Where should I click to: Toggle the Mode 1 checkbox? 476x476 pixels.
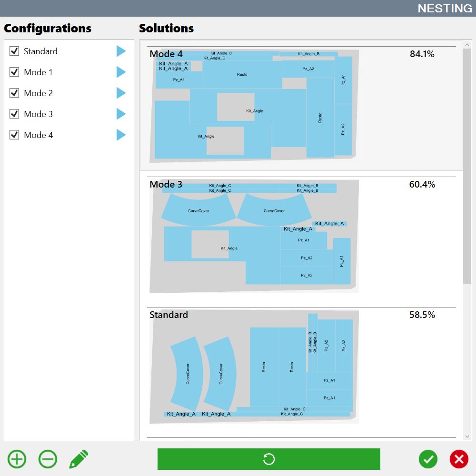(14, 72)
